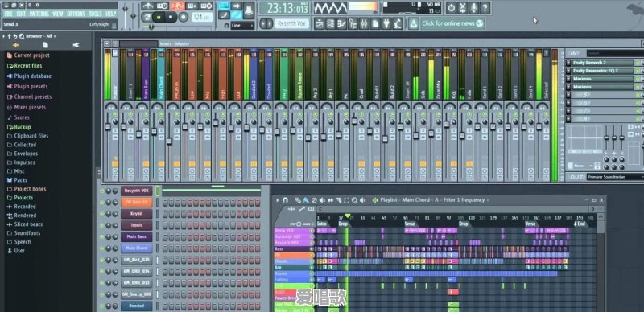Mute the Bass track in the playlist
This screenshot has width=644, height=312.
312,248
